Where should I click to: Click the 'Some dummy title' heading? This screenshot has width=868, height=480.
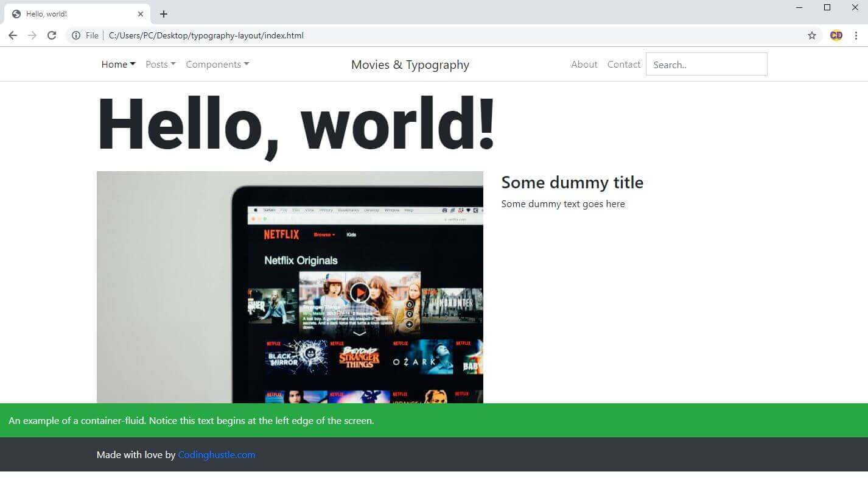[572, 182]
